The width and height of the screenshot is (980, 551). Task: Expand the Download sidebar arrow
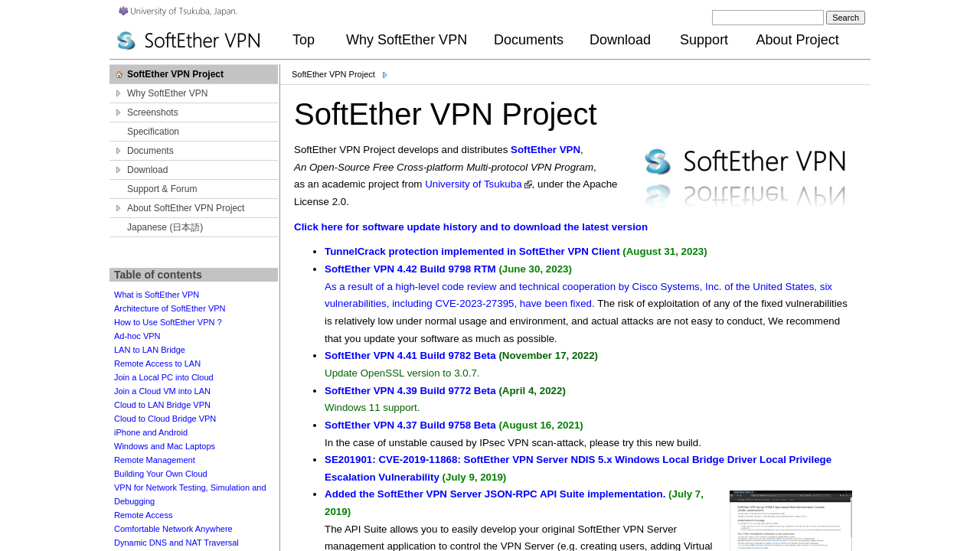click(x=119, y=170)
